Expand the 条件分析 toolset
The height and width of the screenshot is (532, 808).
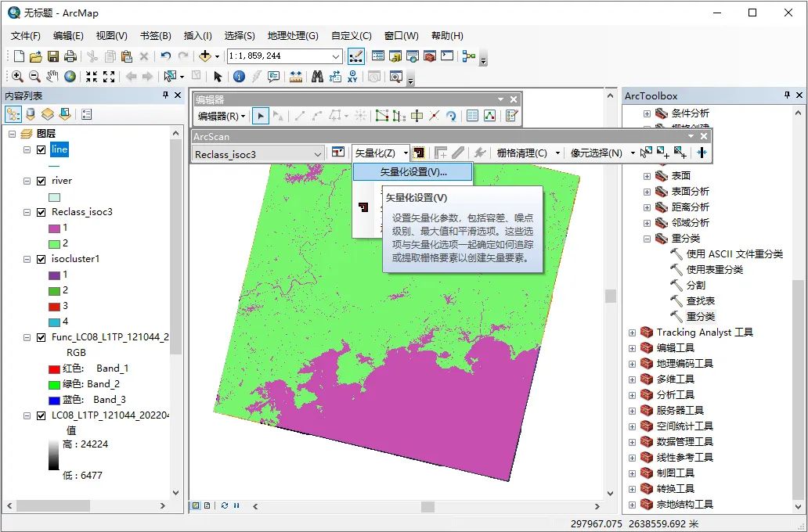[647, 113]
